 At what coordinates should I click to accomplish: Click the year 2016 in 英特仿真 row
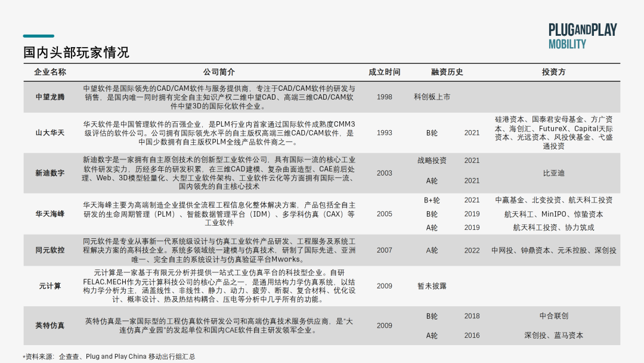point(472,336)
